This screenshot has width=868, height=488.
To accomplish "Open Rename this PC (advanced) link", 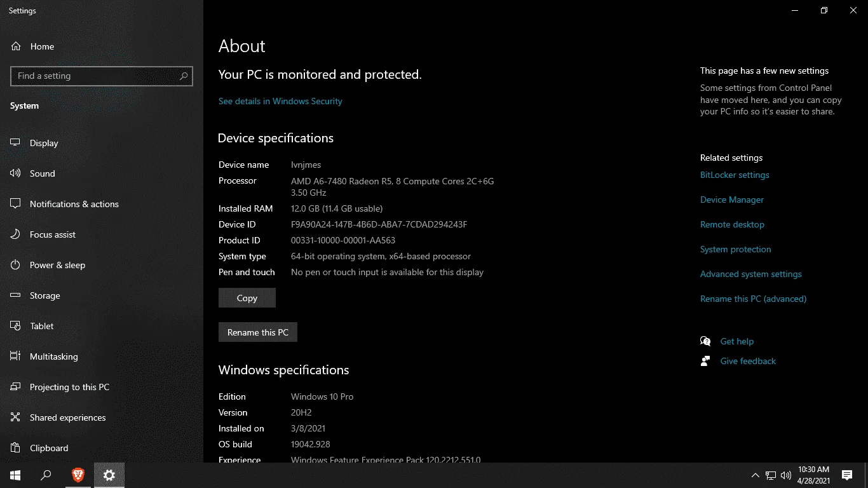I will (x=753, y=299).
